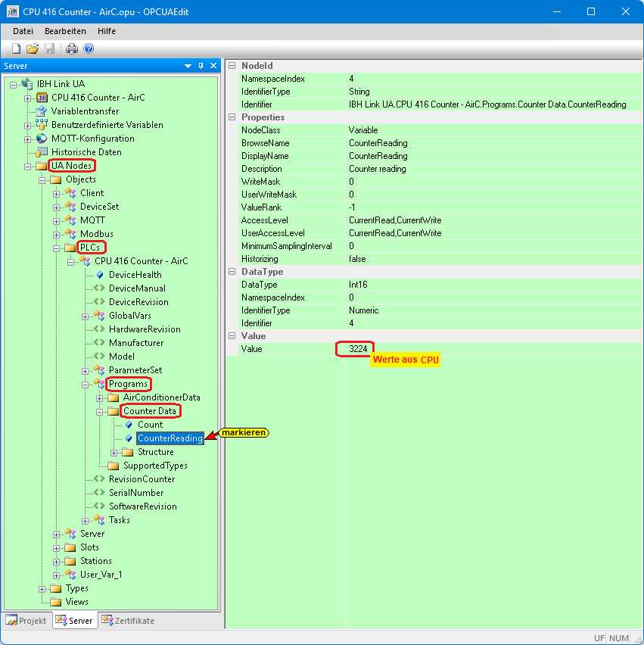
Task: Collapse the NodeId property section
Action: (x=232, y=66)
